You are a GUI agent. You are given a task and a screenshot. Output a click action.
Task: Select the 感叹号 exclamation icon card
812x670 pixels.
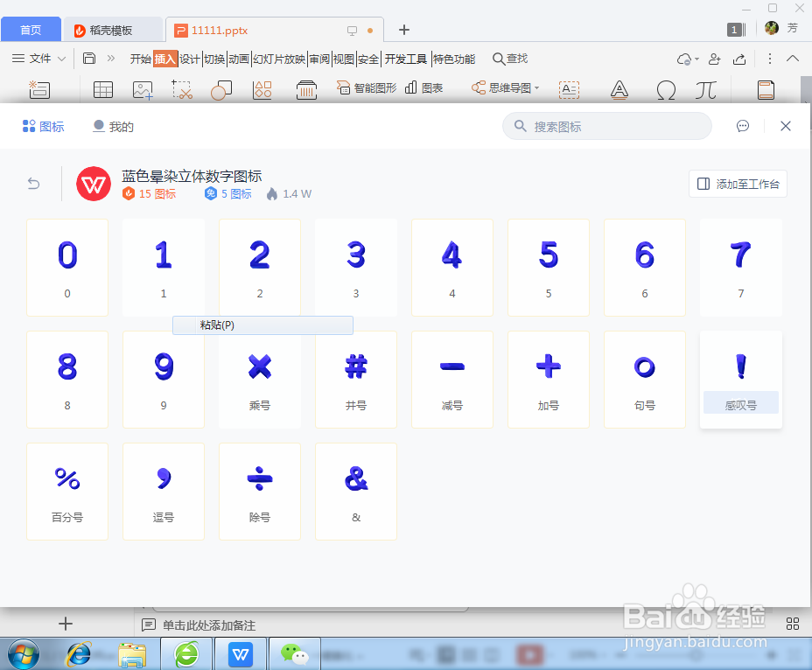[741, 379]
